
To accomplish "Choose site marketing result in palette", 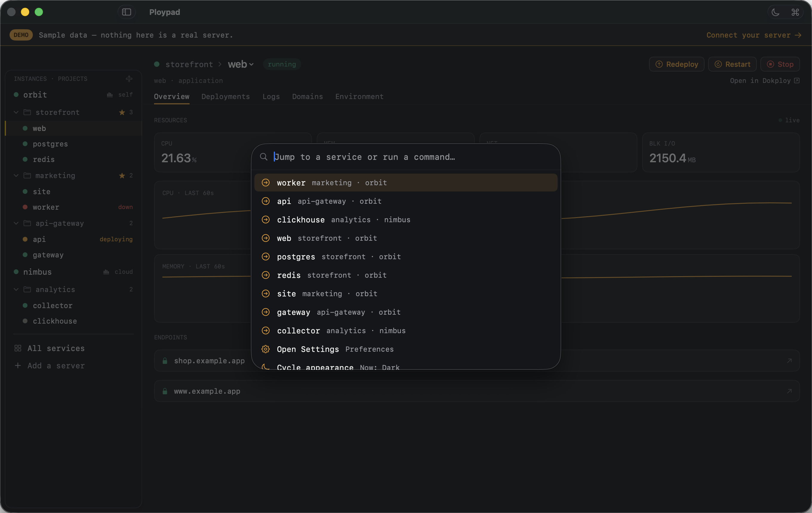I will click(x=406, y=294).
